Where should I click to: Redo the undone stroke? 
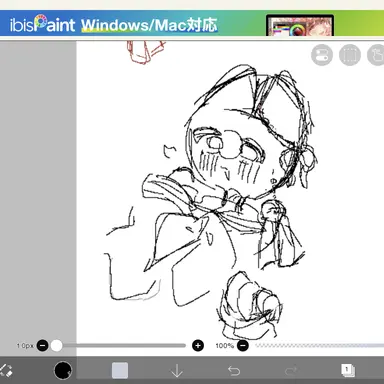pos(291,371)
